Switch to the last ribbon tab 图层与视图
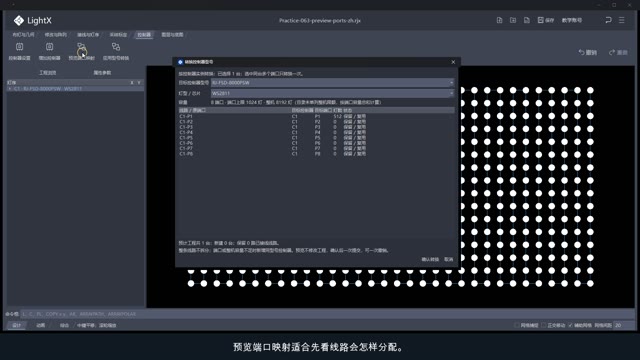This screenshot has width=640, height=360. point(172,35)
